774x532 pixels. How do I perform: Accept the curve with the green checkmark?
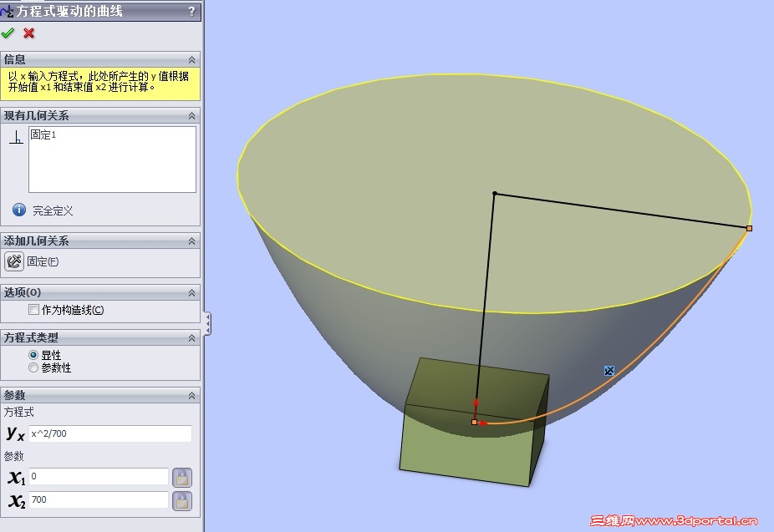(x=8, y=33)
